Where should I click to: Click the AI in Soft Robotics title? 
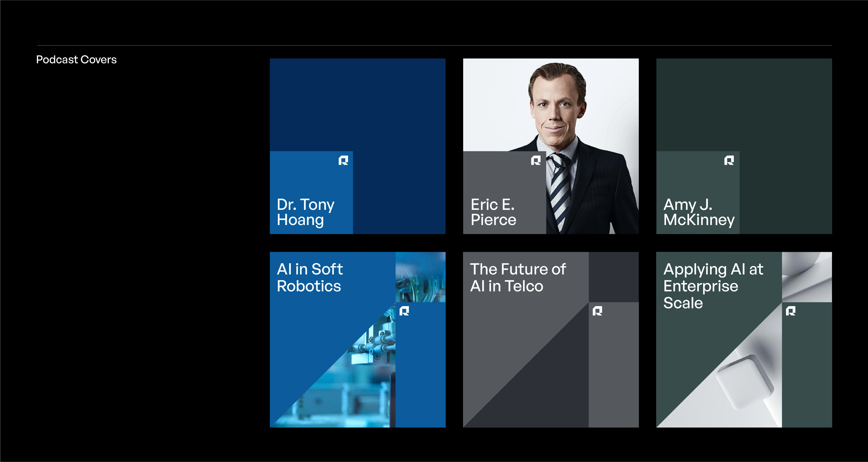click(x=310, y=278)
